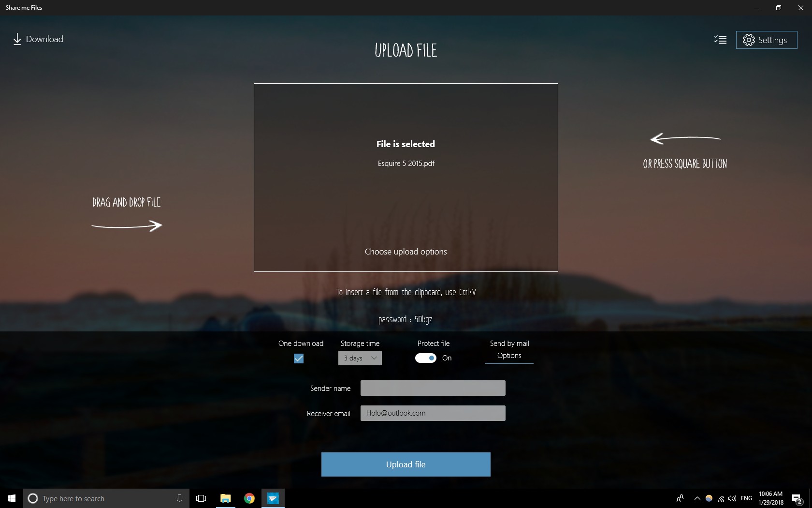Launch Chrome from the taskbar
The image size is (812, 508).
(x=249, y=498)
